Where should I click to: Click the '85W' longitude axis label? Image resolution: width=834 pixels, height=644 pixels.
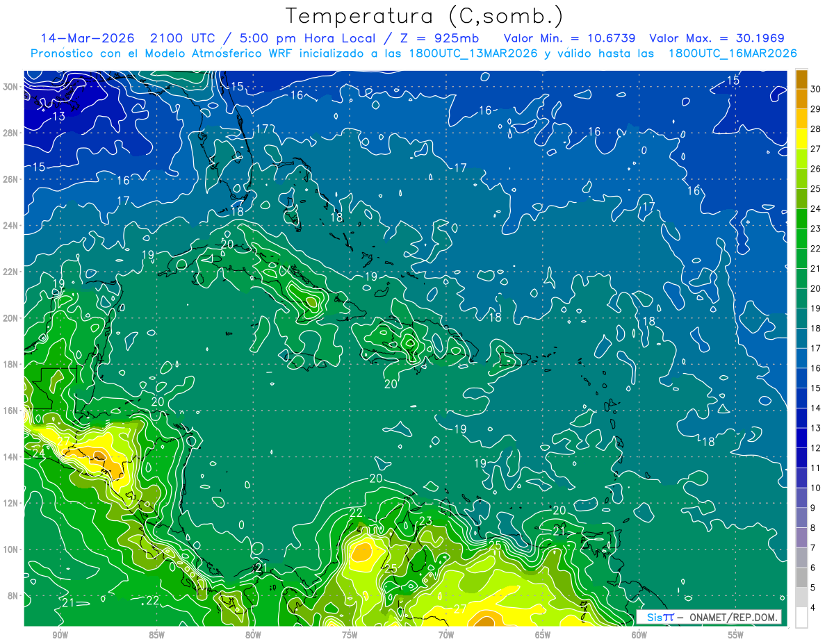click(156, 635)
